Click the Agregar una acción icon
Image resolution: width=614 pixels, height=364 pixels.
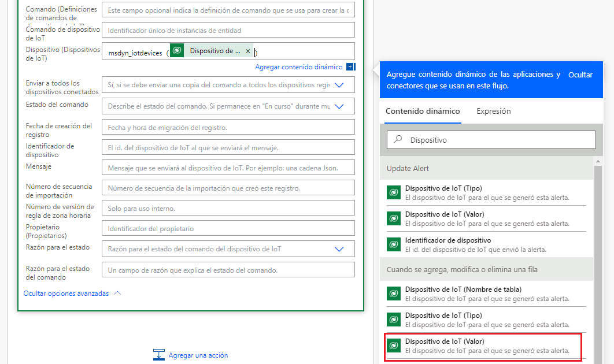click(x=158, y=355)
